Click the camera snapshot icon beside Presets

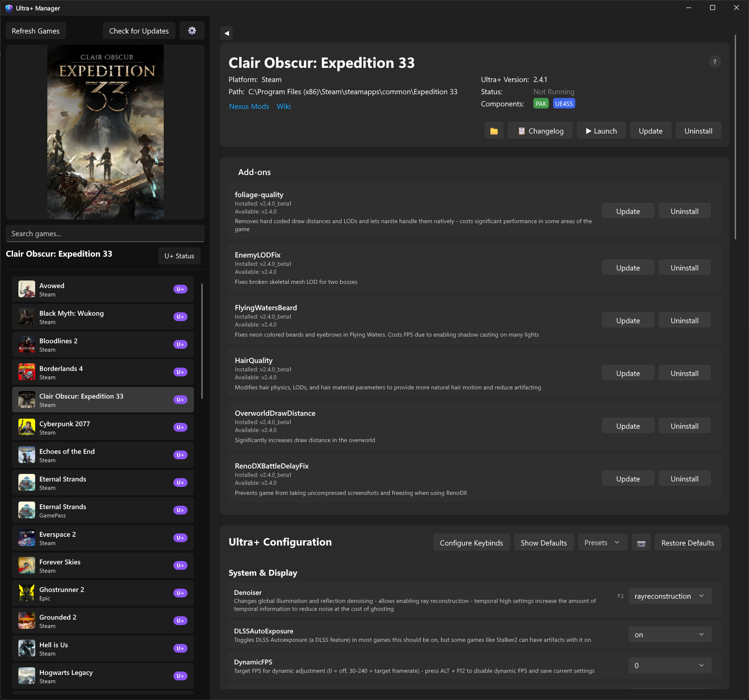point(641,542)
